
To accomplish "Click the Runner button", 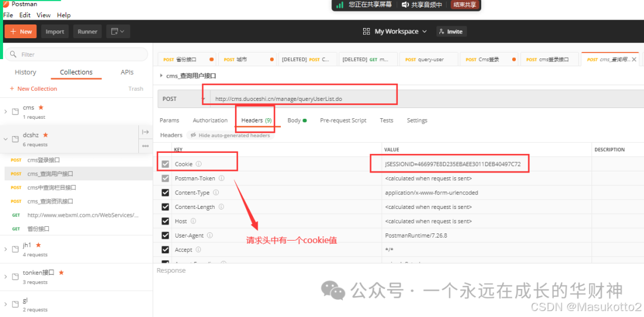I will [x=88, y=32].
